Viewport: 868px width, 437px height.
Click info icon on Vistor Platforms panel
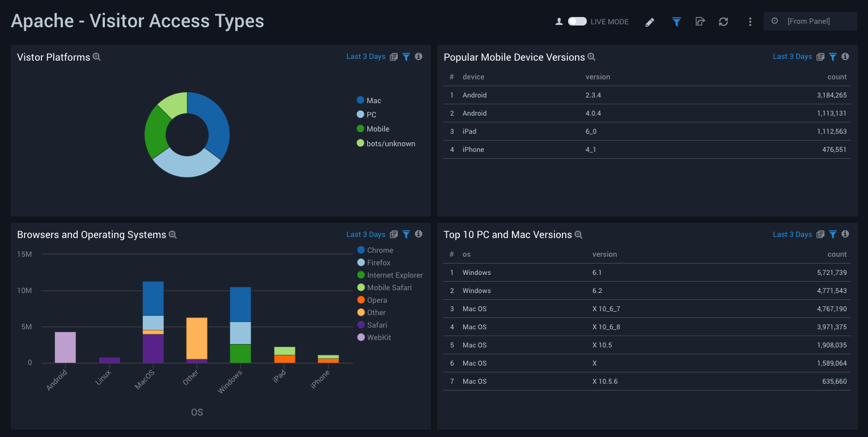418,57
